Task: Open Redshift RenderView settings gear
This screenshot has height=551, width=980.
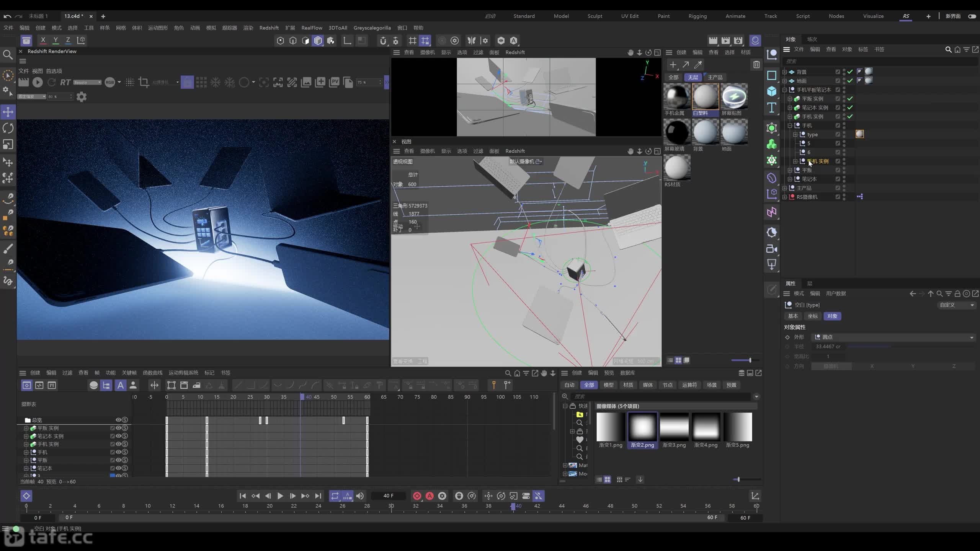Action: pos(82,97)
